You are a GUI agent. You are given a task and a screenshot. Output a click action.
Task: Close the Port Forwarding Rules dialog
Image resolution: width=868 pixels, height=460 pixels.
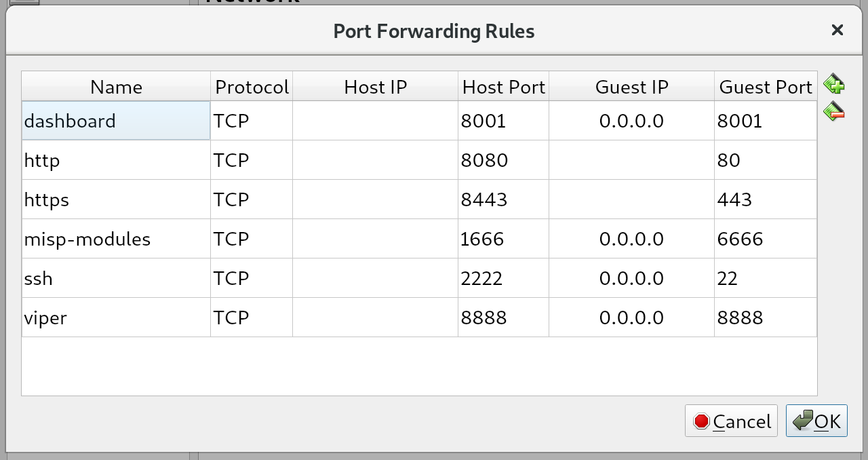pos(837,30)
